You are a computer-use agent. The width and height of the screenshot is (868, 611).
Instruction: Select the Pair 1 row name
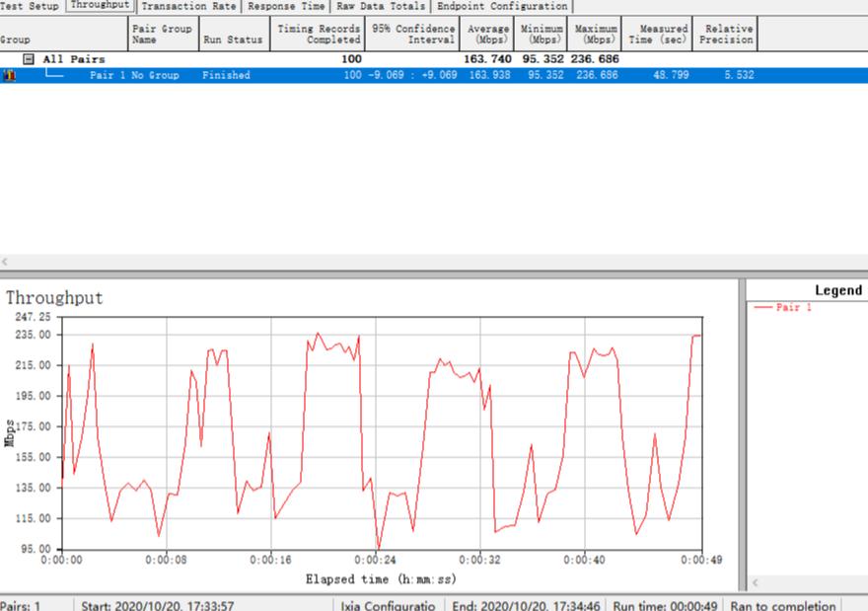click(108, 75)
